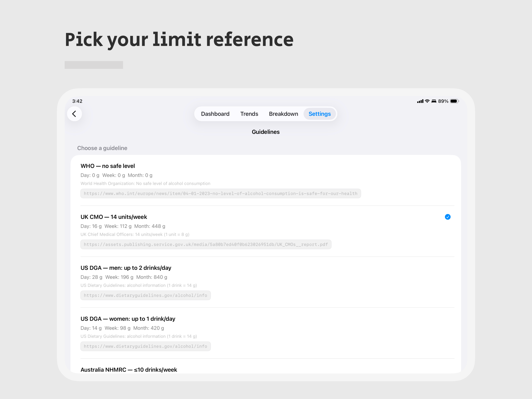Tap the Wi-Fi status icon
Screen dimensions: 532x399
[x=427, y=101]
